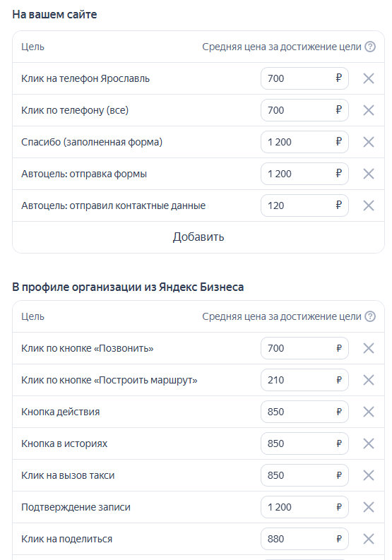392x560 pixels.
Task: Edit price field for «Построить маршрут» goal
Action: [x=304, y=380]
